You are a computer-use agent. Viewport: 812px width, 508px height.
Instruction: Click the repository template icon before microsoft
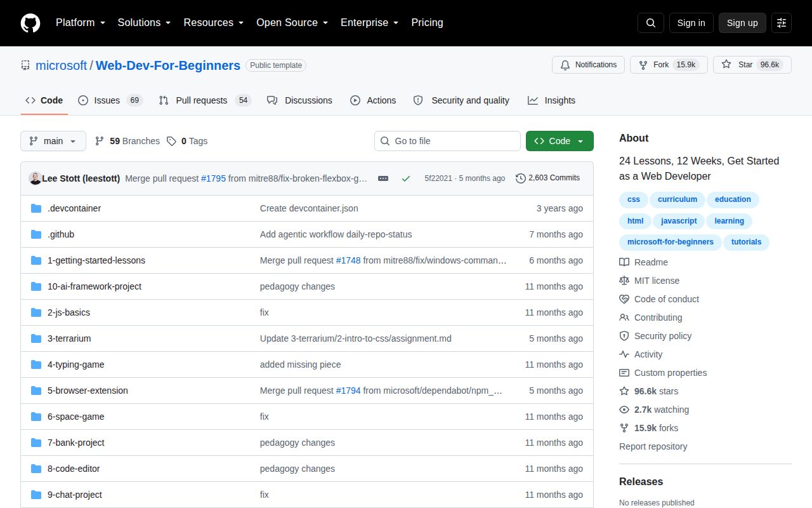pos(25,65)
